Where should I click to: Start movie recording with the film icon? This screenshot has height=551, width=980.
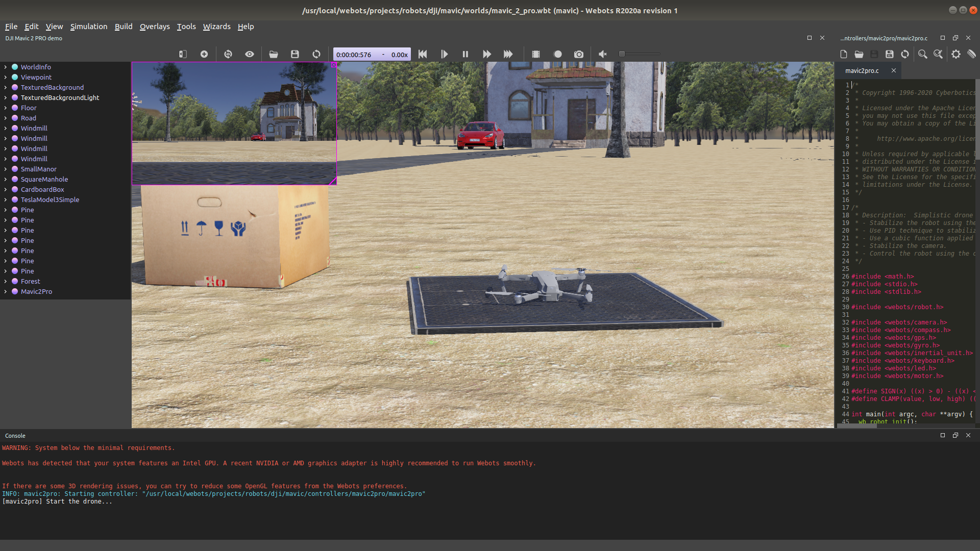pos(536,54)
